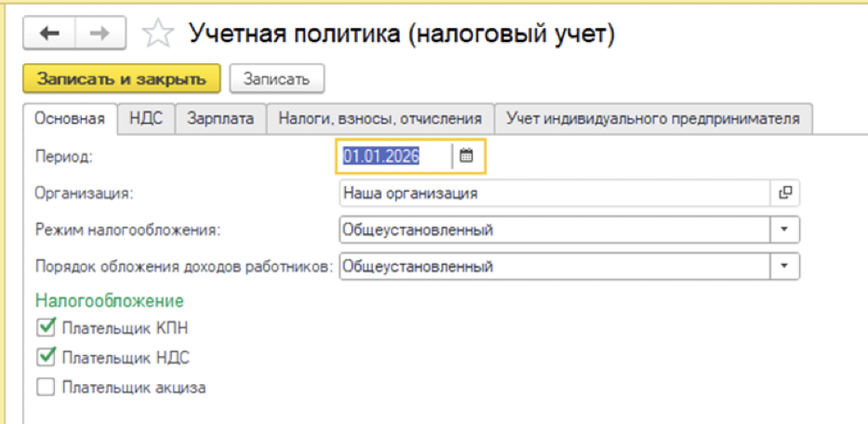
Task: Add form to favorites with star icon
Action: 157,34
